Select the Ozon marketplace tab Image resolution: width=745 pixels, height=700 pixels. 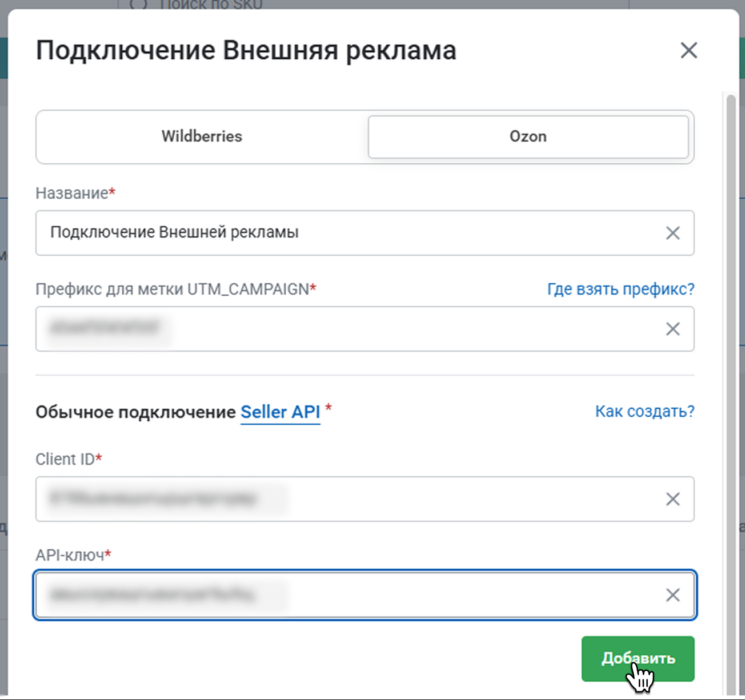point(528,136)
